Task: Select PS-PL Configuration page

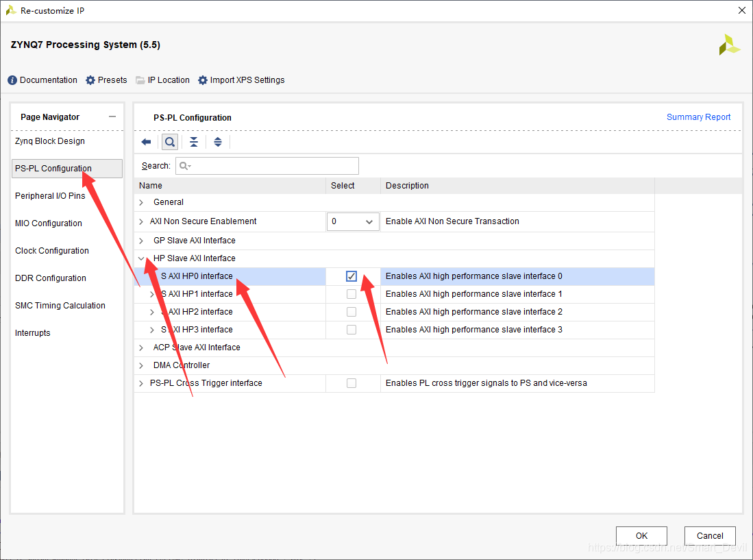Action: tap(67, 169)
